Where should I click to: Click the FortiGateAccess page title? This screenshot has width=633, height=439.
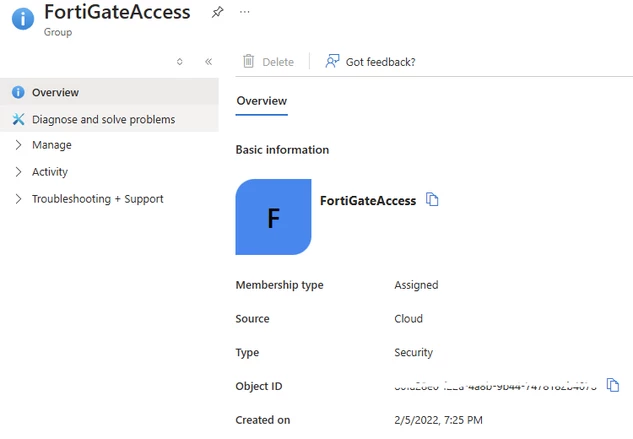(x=117, y=12)
